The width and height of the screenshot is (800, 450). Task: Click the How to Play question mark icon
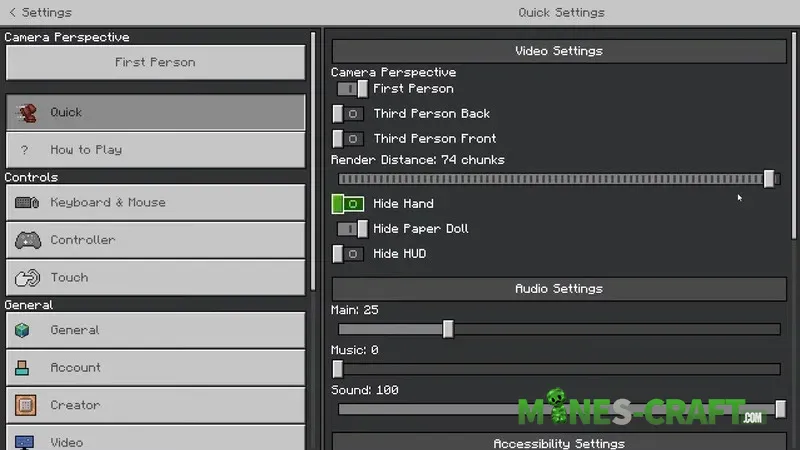[25, 150]
